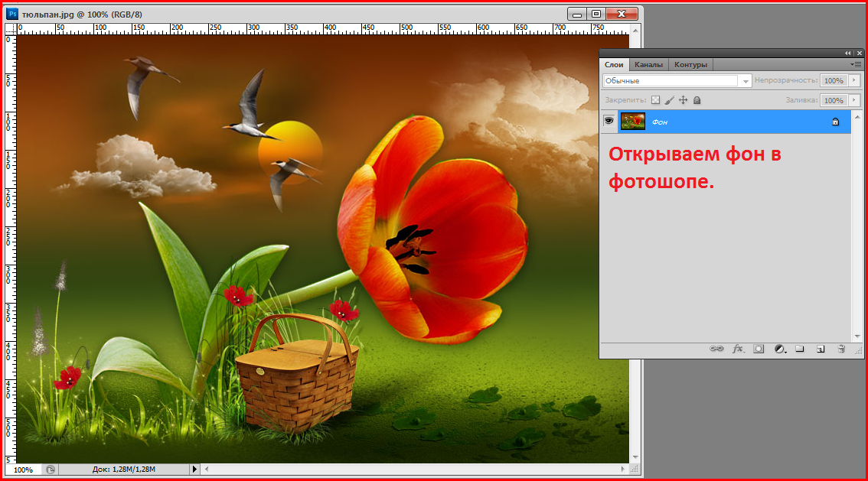Click the document window resize grip corner
The height and width of the screenshot is (481, 868).
[x=635, y=470]
